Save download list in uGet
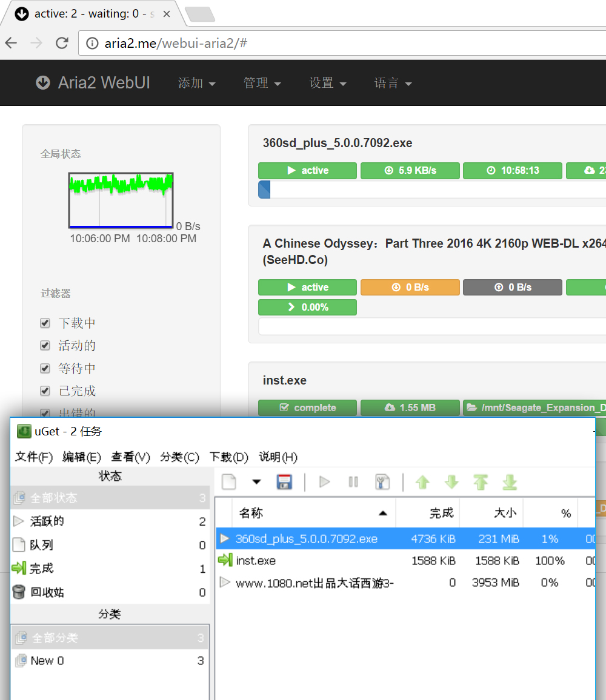Image resolution: width=606 pixels, height=700 pixels. click(x=284, y=481)
